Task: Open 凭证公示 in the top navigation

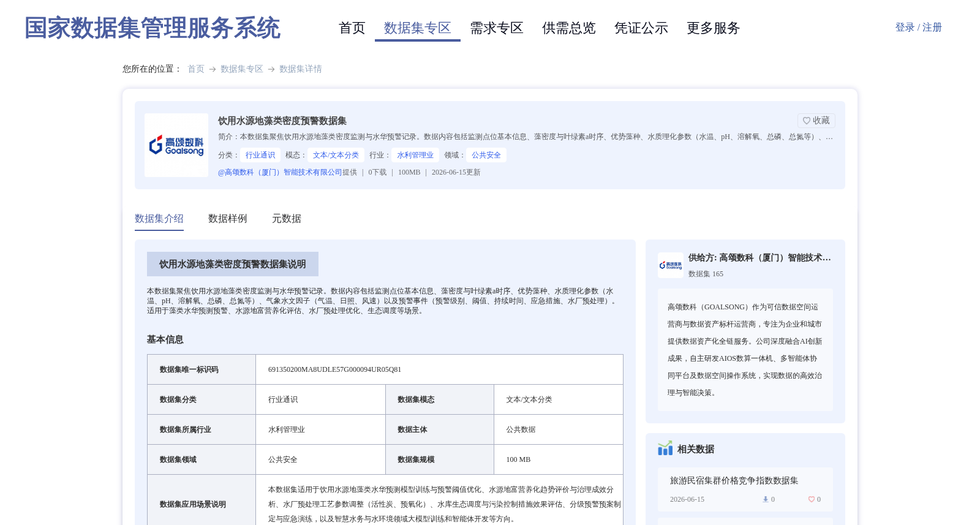Action: pyautogui.click(x=641, y=28)
